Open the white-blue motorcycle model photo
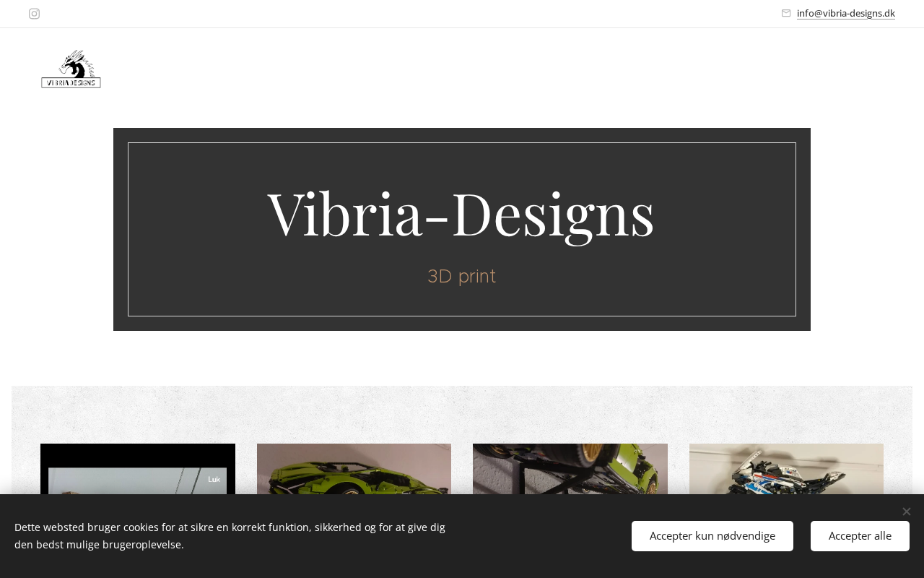Screen dimensions: 924x578 point(786,469)
